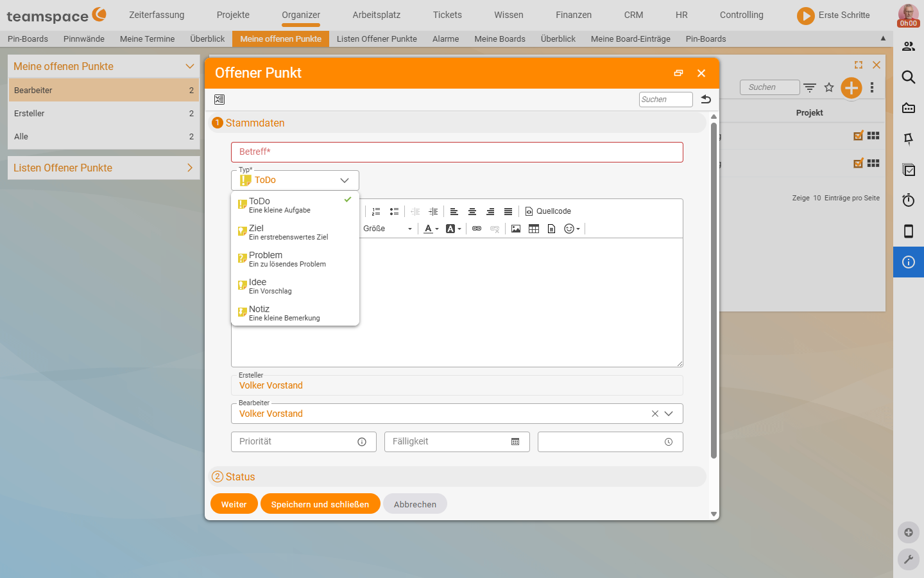The height and width of the screenshot is (578, 924).
Task: Open Quellcode source view
Action: tap(548, 211)
